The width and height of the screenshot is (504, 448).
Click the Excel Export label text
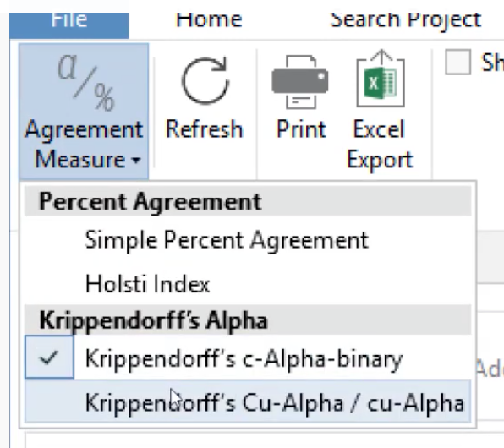[380, 144]
